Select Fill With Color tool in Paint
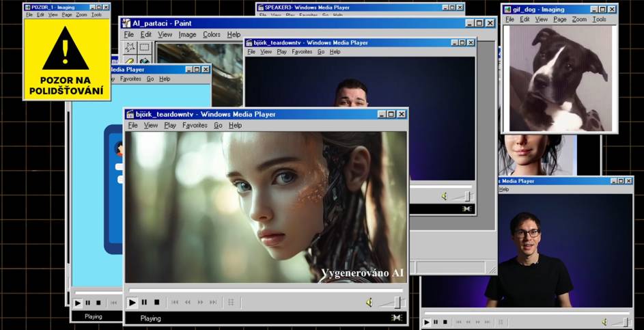The height and width of the screenshot is (330, 644). pyautogui.click(x=144, y=61)
